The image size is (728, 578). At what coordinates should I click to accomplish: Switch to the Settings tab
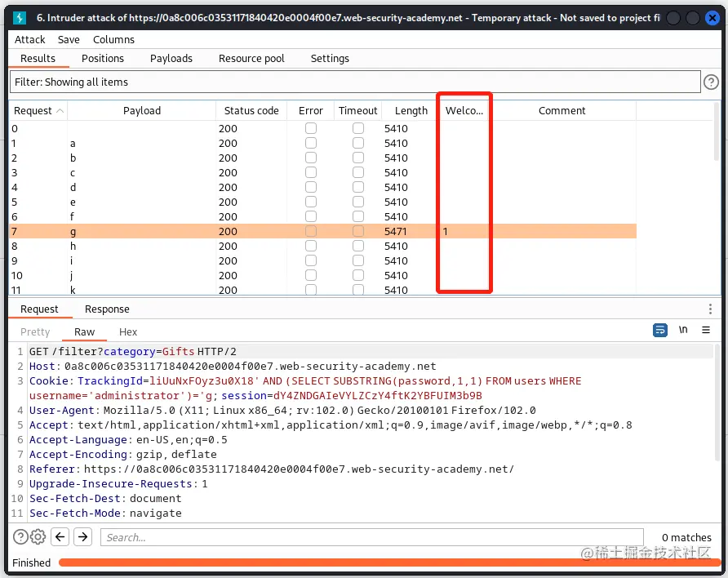coord(330,59)
